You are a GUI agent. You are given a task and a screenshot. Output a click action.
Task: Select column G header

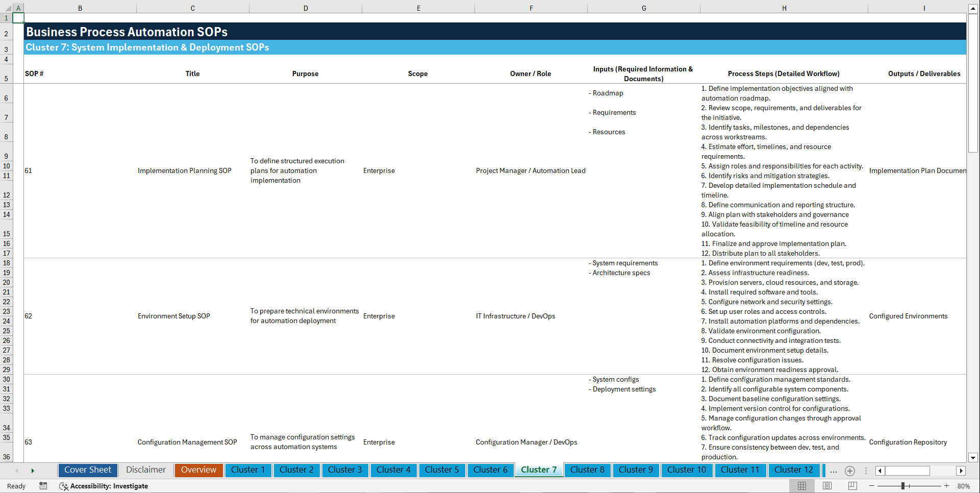644,8
